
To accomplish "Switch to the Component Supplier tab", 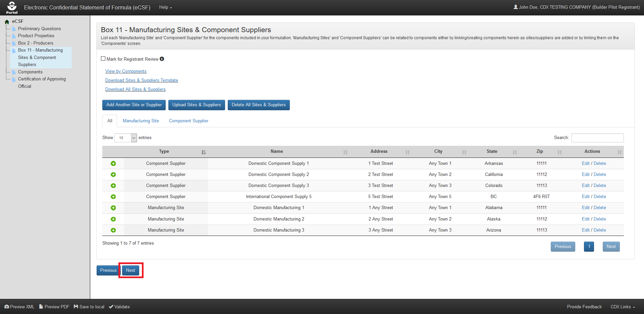I will [x=189, y=121].
